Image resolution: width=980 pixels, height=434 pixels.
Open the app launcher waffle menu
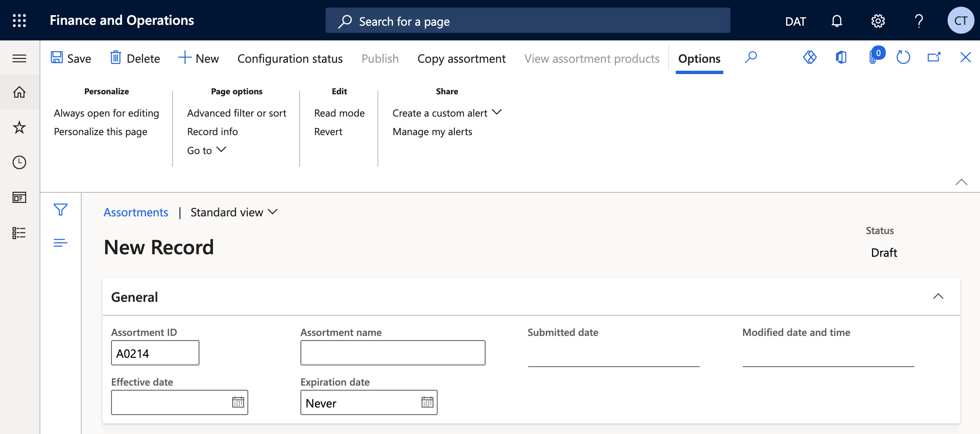pos(19,21)
